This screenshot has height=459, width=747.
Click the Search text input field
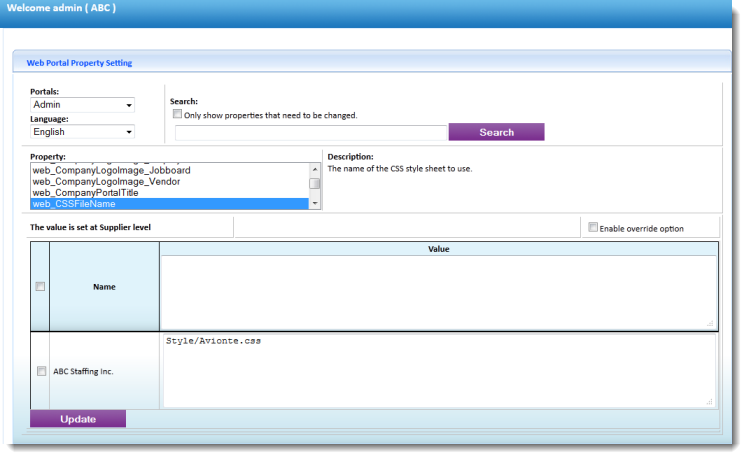click(310, 132)
